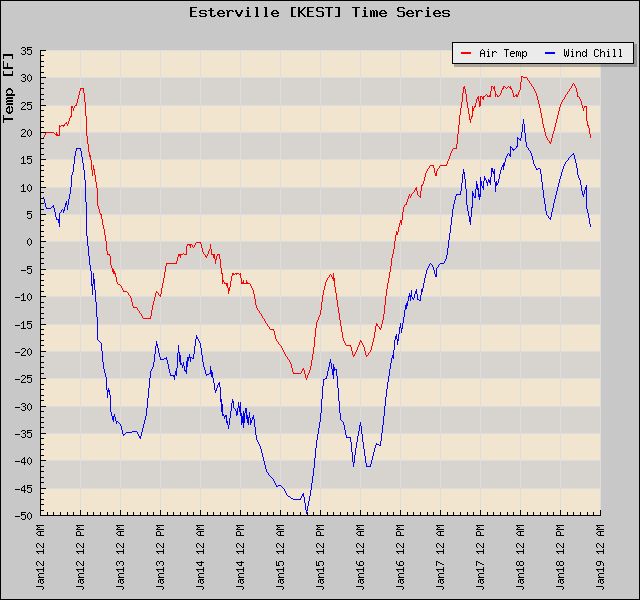Click the y-axis value -5
640x600 pixels.
click(24, 270)
